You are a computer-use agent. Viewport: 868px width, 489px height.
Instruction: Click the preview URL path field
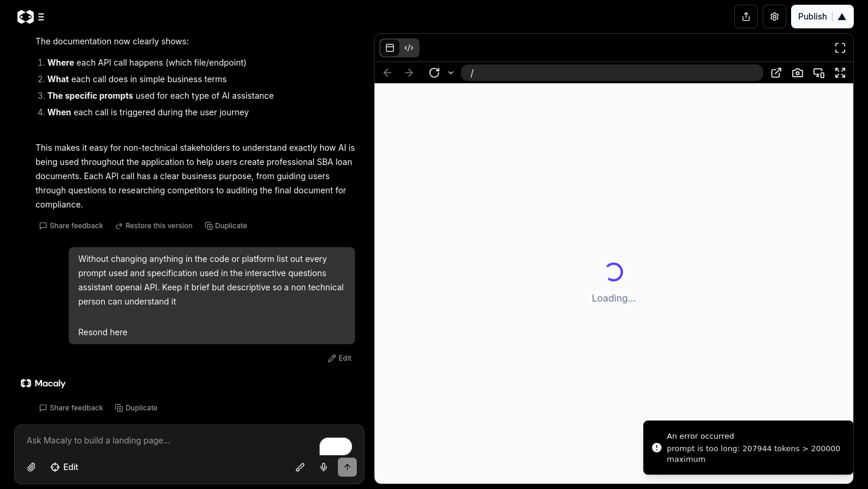click(x=612, y=73)
